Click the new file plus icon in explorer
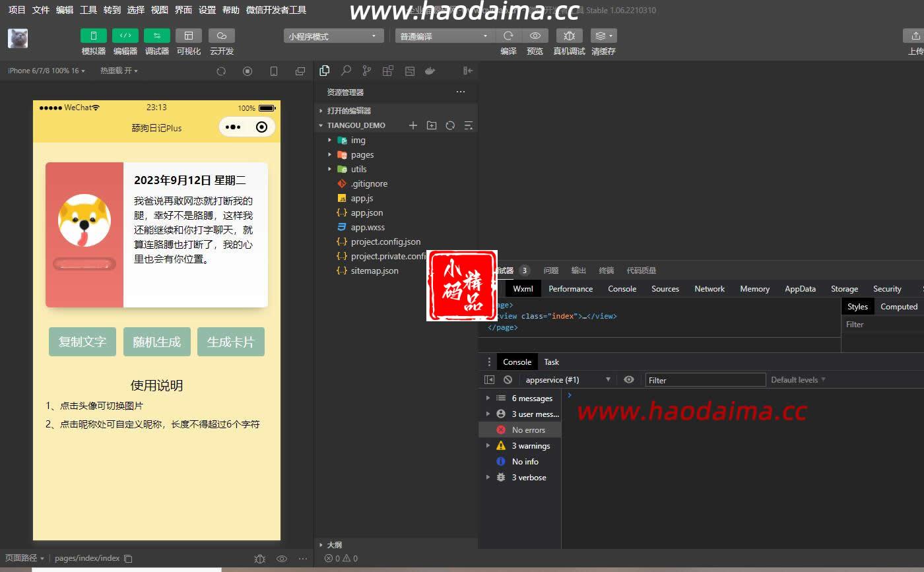Viewport: 924px width, 572px height. coord(413,125)
